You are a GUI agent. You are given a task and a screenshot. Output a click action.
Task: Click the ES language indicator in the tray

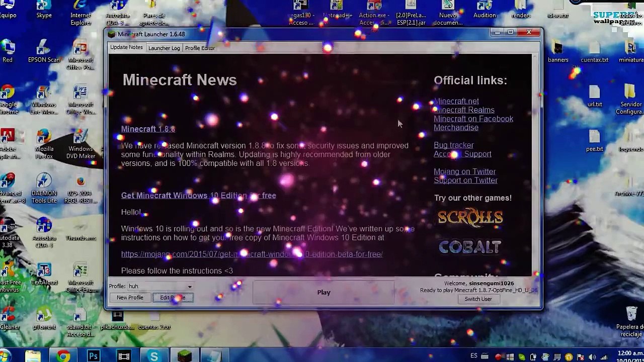pos(474,356)
